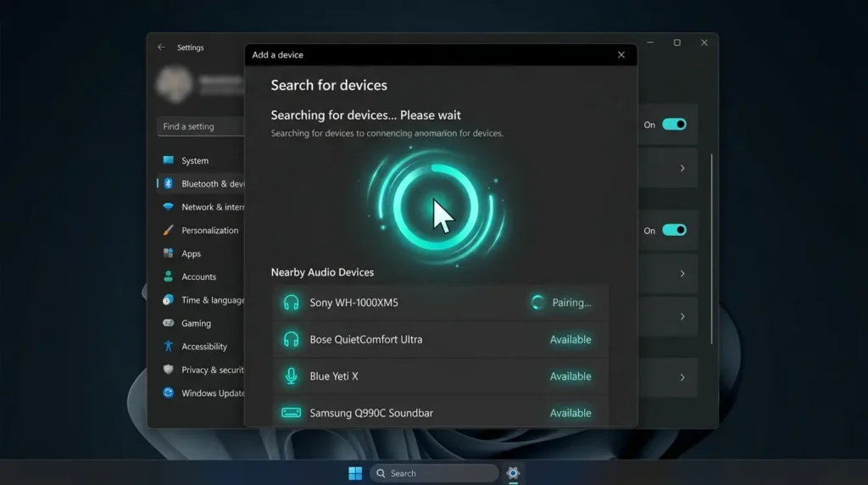Viewport: 868px width, 485px height.
Task: Click the blurred user profile picture
Action: [175, 84]
